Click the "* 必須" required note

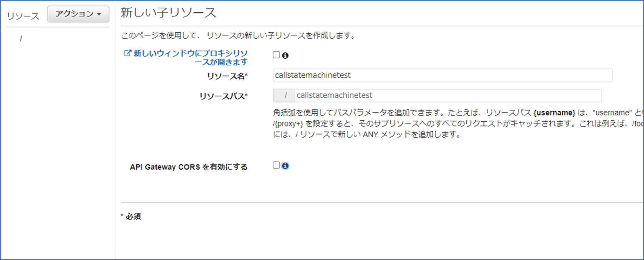pyautogui.click(x=131, y=217)
